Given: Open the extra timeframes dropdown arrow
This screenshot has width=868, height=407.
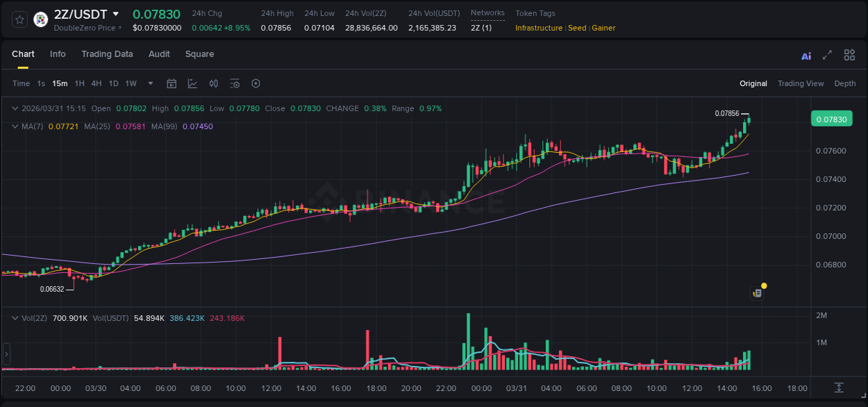Looking at the screenshot, I should pyautogui.click(x=149, y=83).
